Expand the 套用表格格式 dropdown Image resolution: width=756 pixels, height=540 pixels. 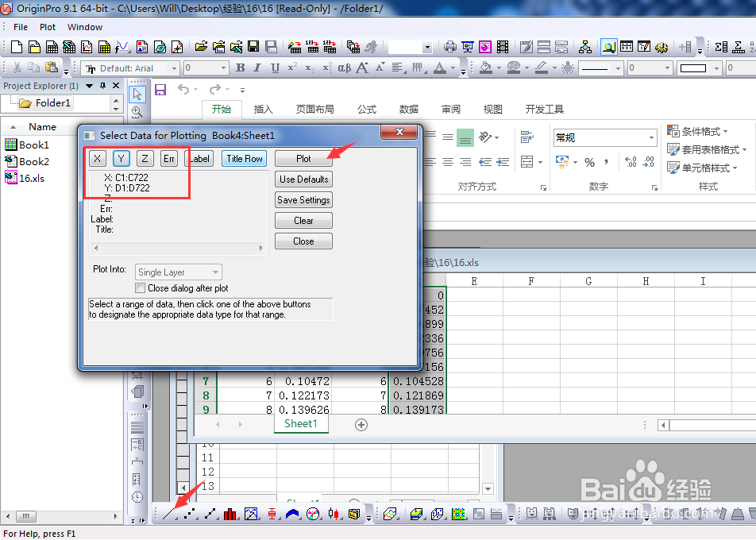707,149
